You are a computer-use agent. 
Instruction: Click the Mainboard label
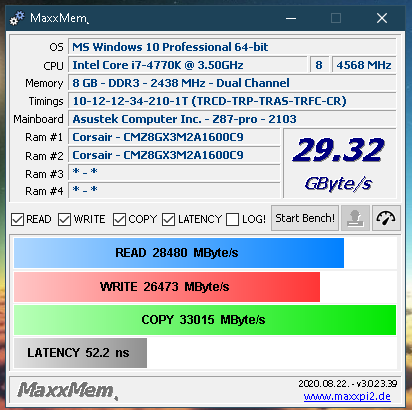coord(38,119)
